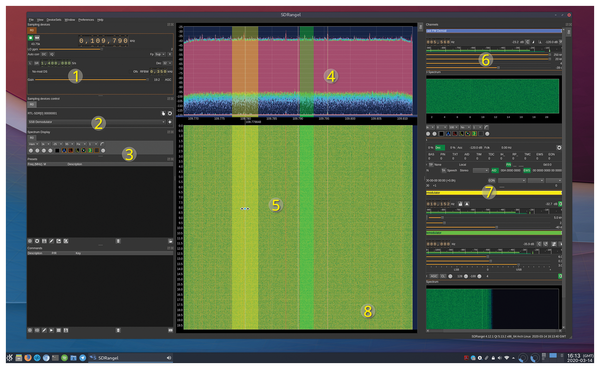The image size is (600, 369).
Task: Open the DeviceSets menu
Action: coord(54,20)
